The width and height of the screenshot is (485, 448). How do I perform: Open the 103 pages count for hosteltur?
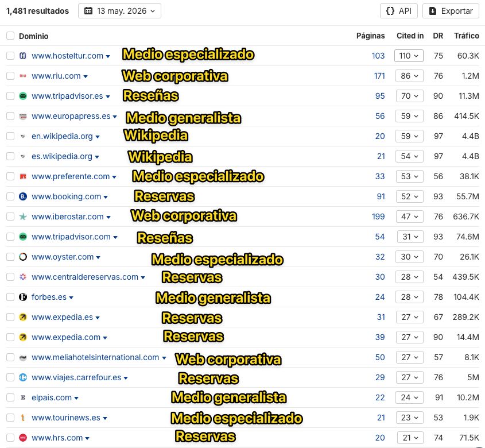378,56
